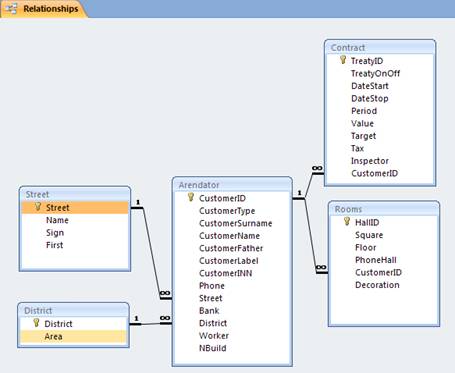
Task: Click the NBuild field in Arendator
Action: 213,348
